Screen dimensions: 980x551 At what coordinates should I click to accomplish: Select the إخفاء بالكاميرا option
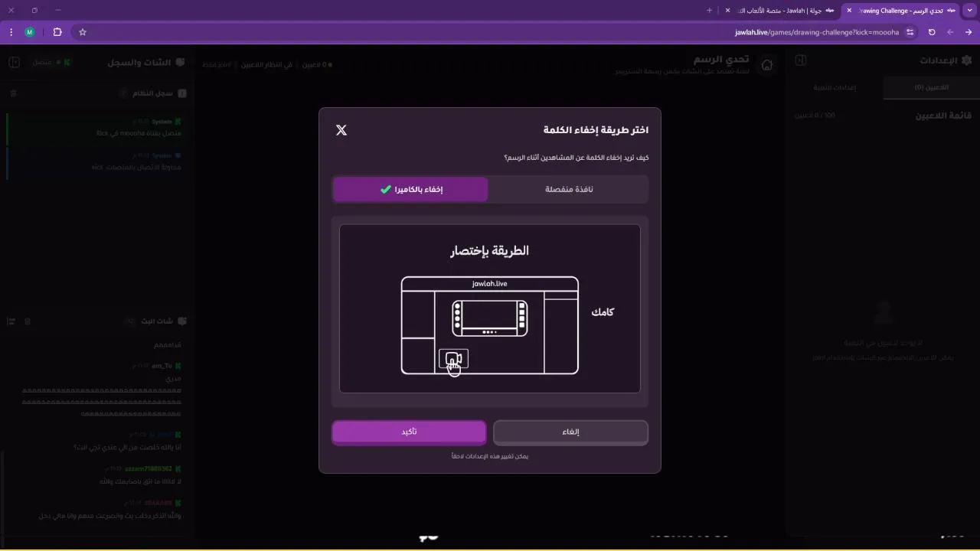click(x=410, y=189)
